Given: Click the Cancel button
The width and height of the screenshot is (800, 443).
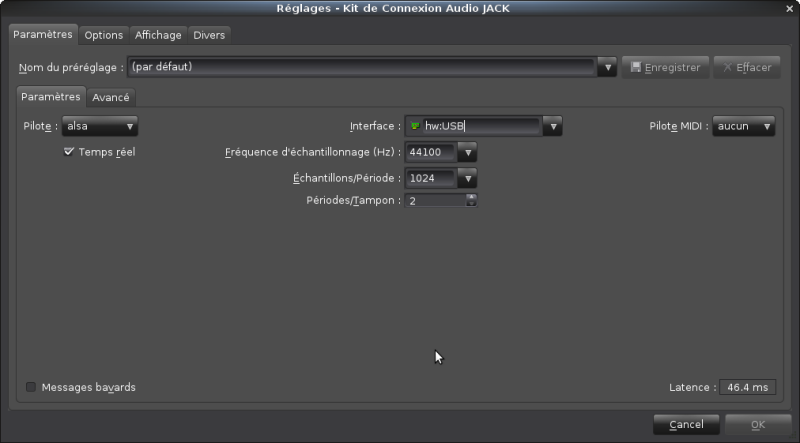Looking at the screenshot, I should (x=686, y=425).
